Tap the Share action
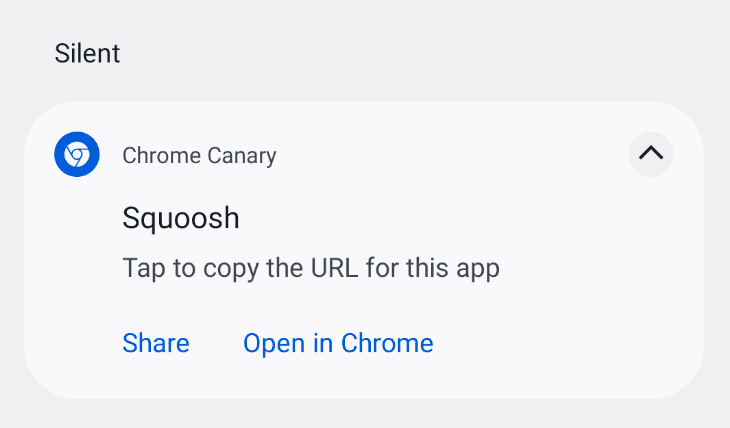The height and width of the screenshot is (428, 730). pos(156,343)
